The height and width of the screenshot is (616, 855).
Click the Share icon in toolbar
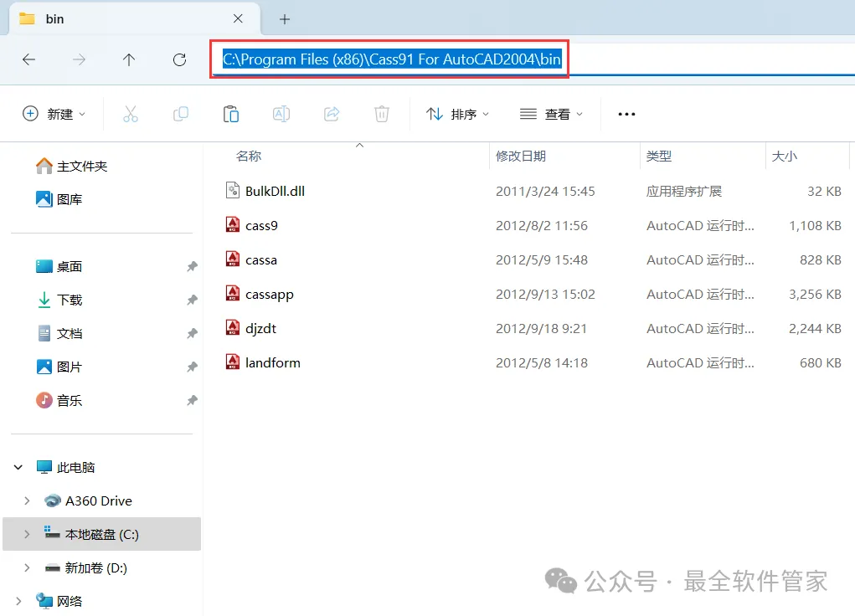coord(332,114)
